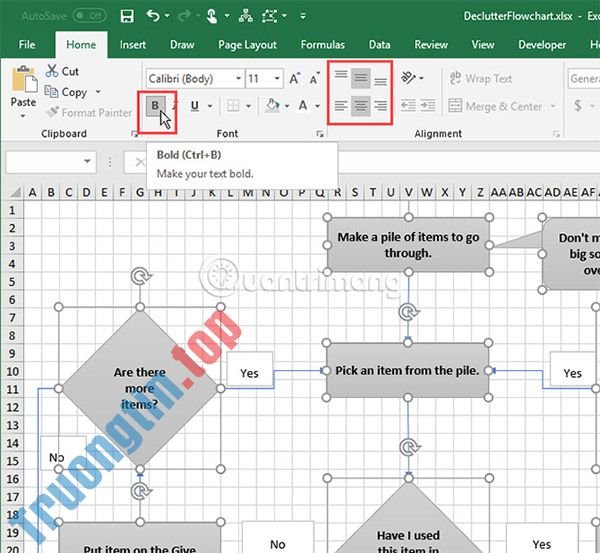
Task: Click the Font Color letter A icon
Action: (x=303, y=106)
